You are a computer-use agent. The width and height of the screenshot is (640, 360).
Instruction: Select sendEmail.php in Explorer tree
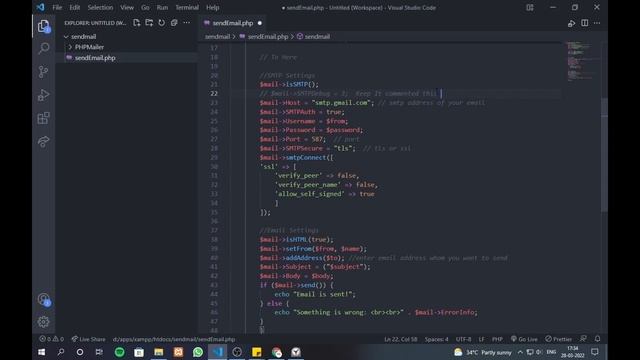pyautogui.click(x=127, y=58)
